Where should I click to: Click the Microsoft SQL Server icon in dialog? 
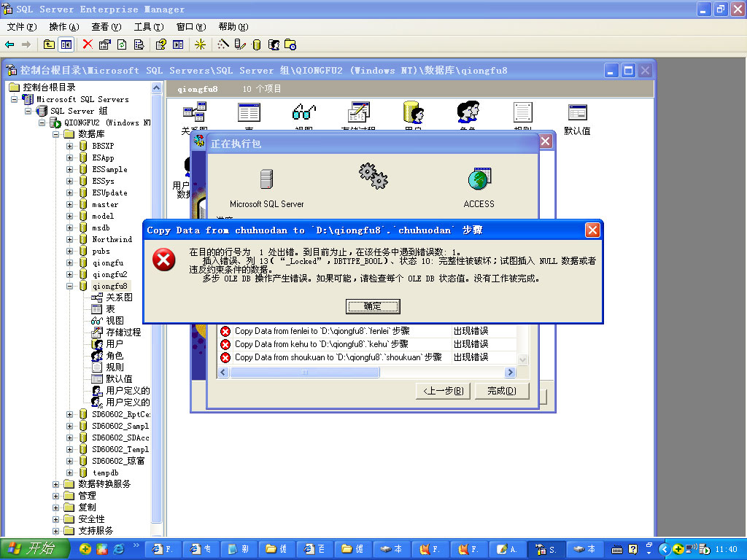click(x=266, y=179)
